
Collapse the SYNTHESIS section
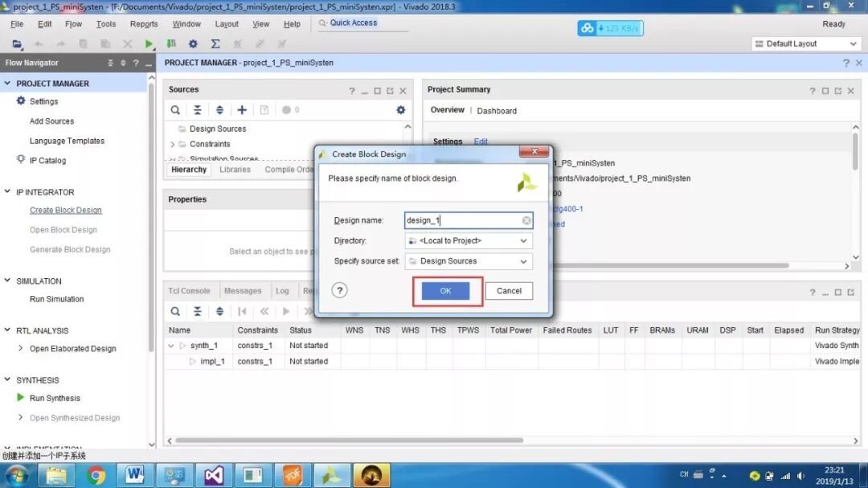[x=7, y=380]
